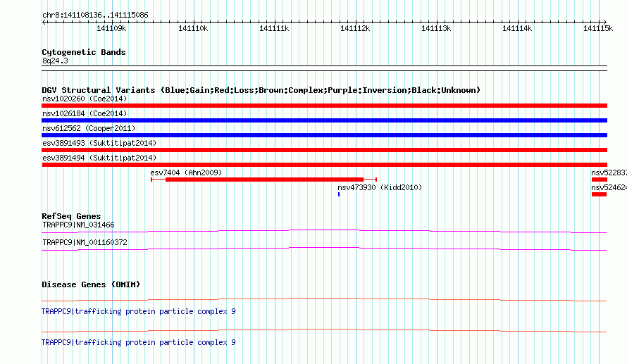Click the first OMIM orange gene line

(324, 299)
